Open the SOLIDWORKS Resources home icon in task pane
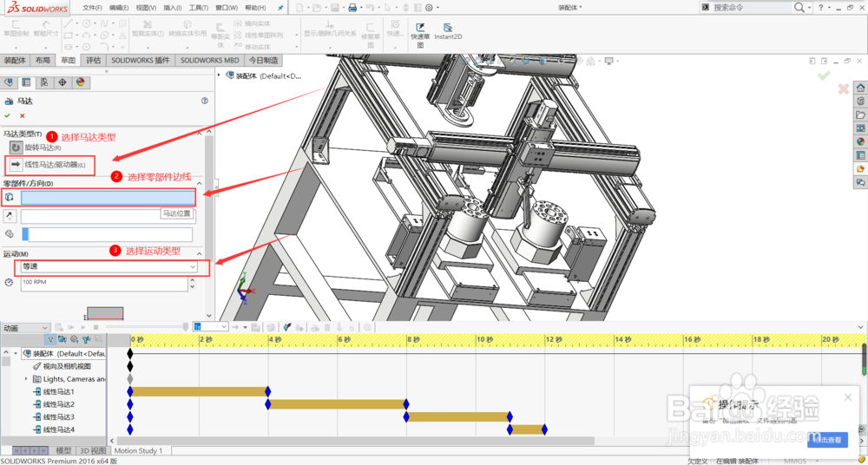Screen dimensions: 868x465 860,88
